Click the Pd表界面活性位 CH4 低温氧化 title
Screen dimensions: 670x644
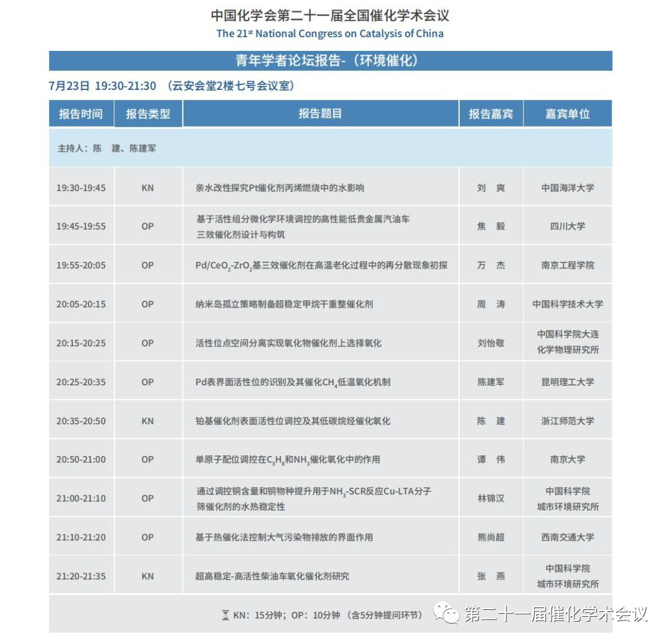293,382
